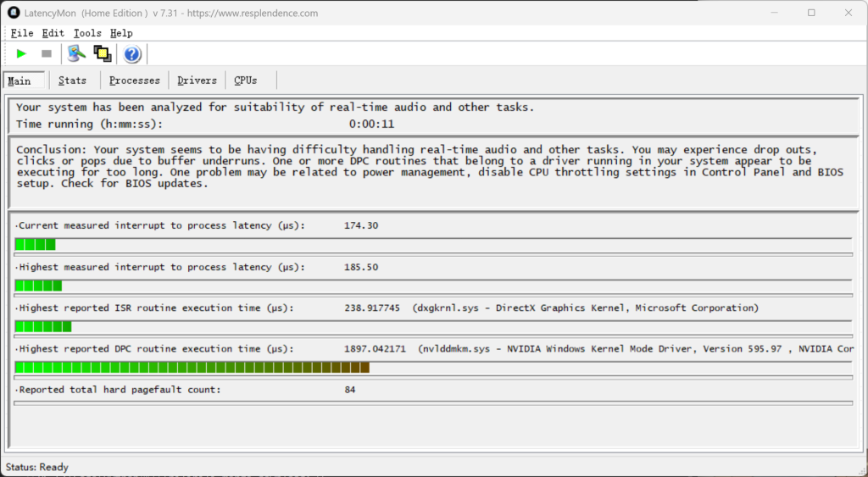Open the options icon with computer and pen

pos(77,54)
